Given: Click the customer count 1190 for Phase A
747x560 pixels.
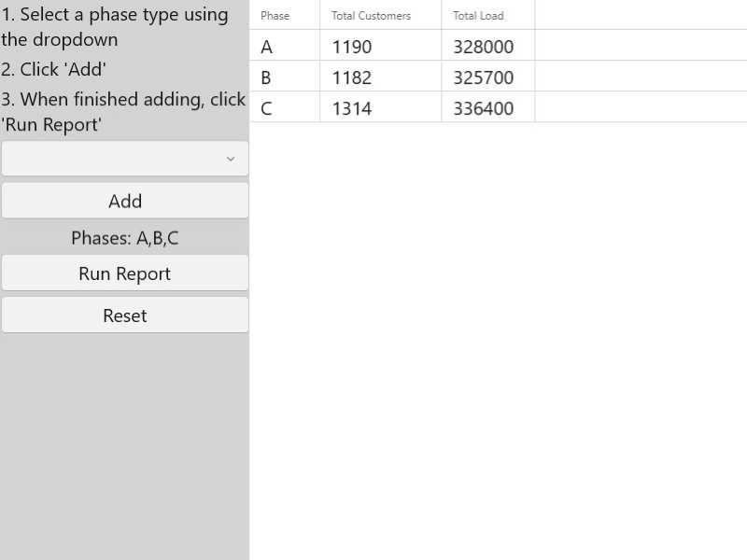Looking at the screenshot, I should (351, 46).
